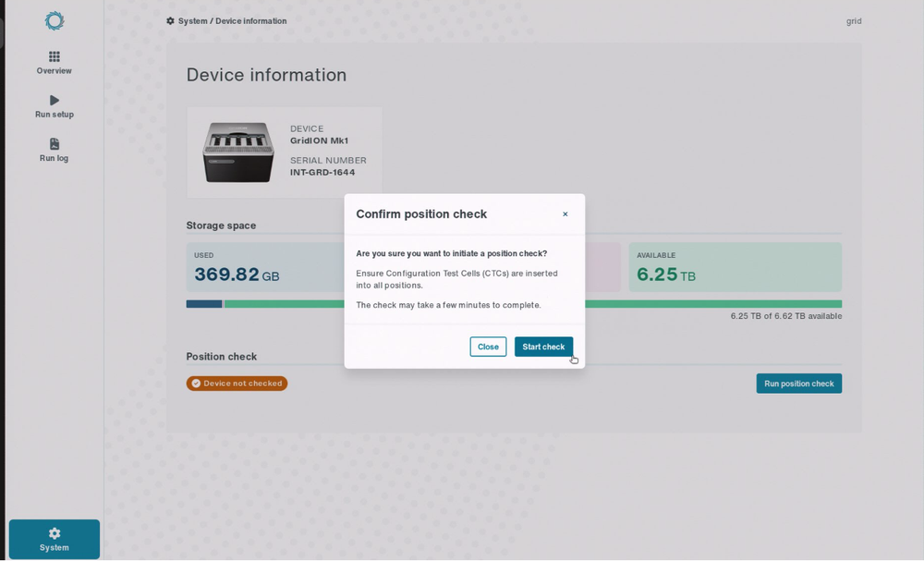The image size is (924, 561).
Task: Click the SERIAL NUMBER label
Action: (328, 160)
